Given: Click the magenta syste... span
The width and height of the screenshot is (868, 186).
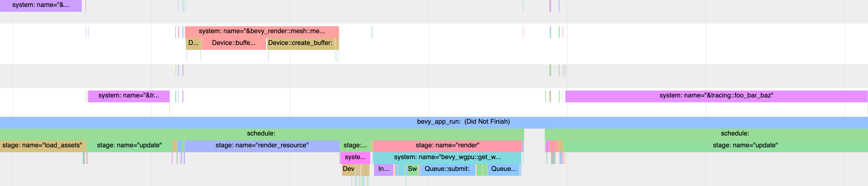Looking at the screenshot, I should [x=355, y=157].
